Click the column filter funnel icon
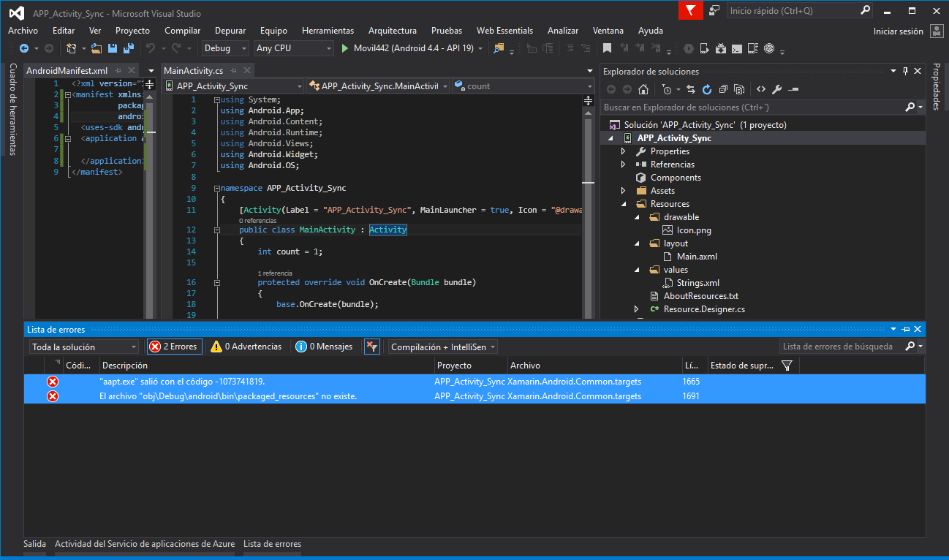 click(x=787, y=366)
